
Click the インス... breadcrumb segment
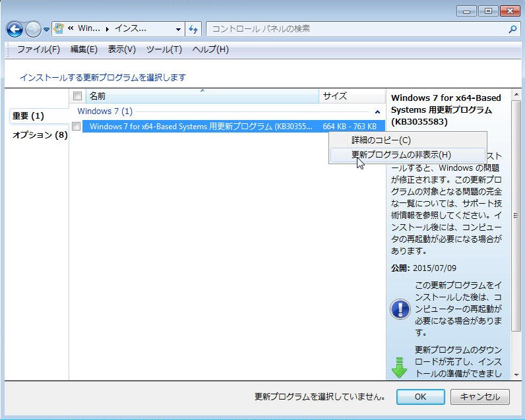pos(131,28)
